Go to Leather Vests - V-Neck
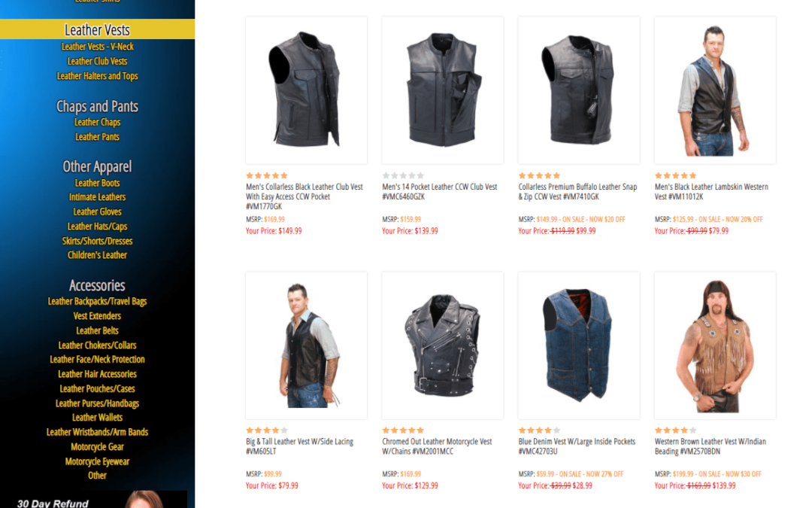 coord(97,47)
